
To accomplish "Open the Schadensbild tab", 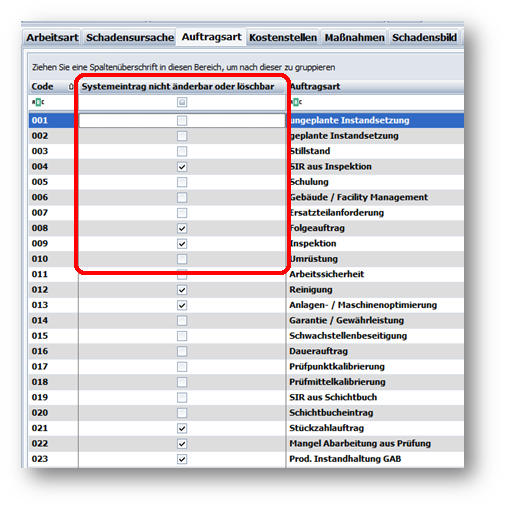I will 424,38.
